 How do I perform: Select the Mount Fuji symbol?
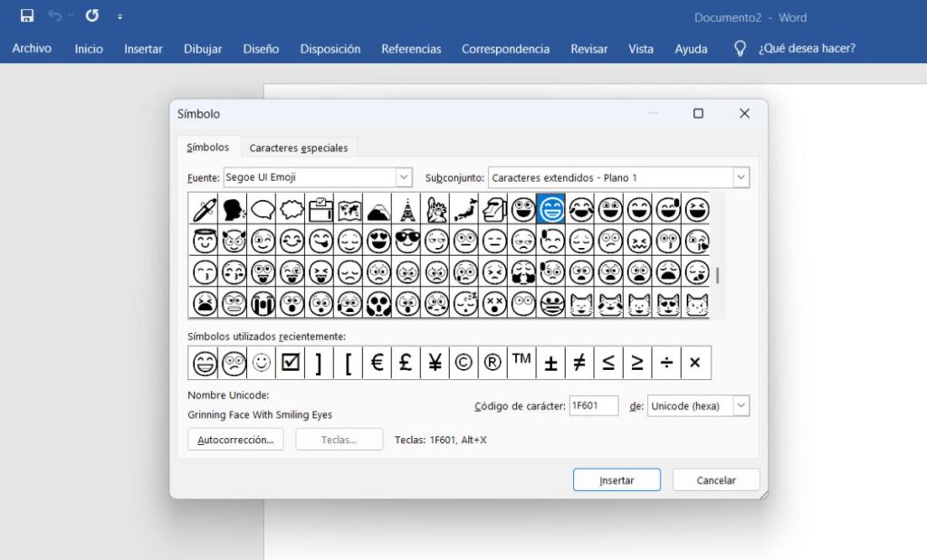tap(377, 208)
